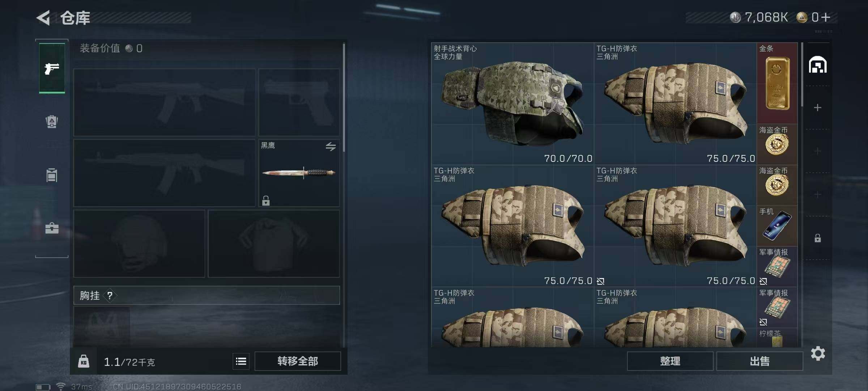Open settings gear near 出售

tap(818, 353)
